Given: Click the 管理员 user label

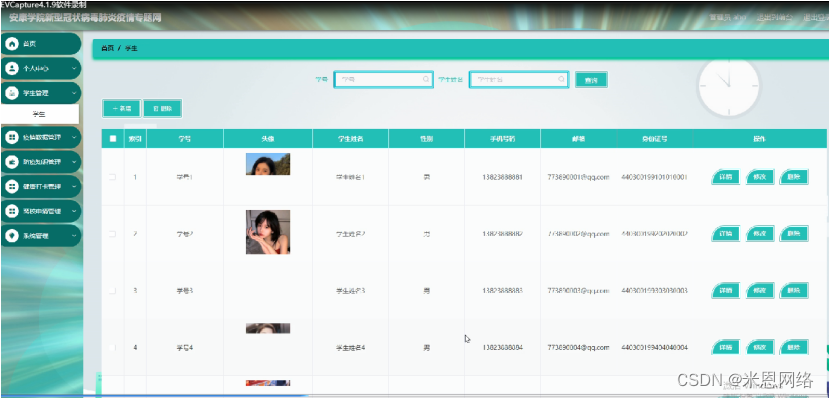Looking at the screenshot, I should (x=728, y=17).
